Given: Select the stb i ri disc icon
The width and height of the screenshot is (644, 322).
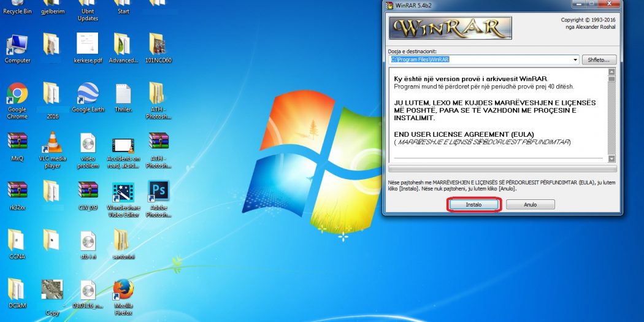Looking at the screenshot, I should (x=88, y=244).
